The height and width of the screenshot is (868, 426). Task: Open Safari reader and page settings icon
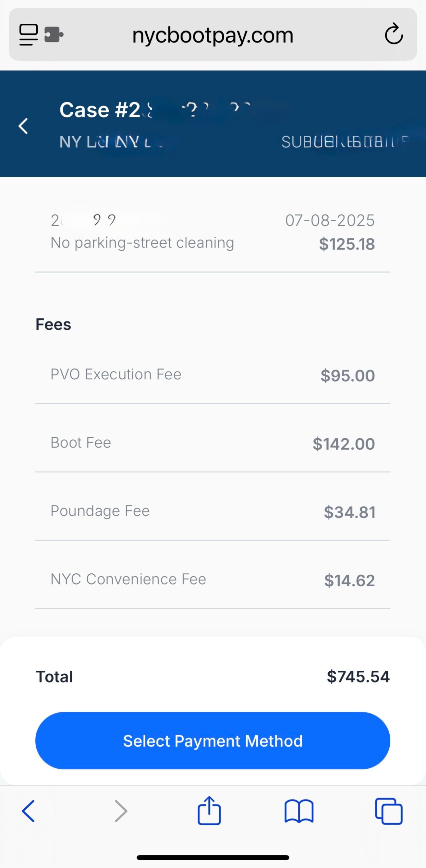tap(29, 35)
